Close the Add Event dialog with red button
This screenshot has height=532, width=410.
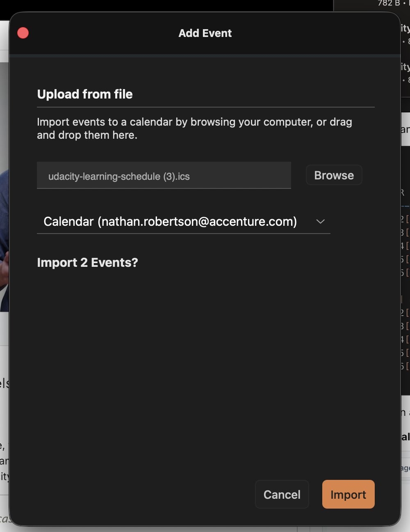(23, 33)
